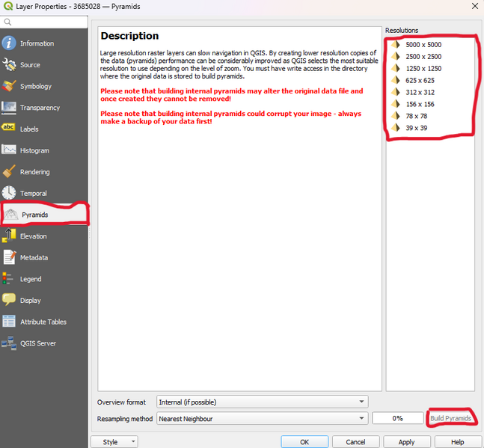Click the Help button

click(458, 442)
